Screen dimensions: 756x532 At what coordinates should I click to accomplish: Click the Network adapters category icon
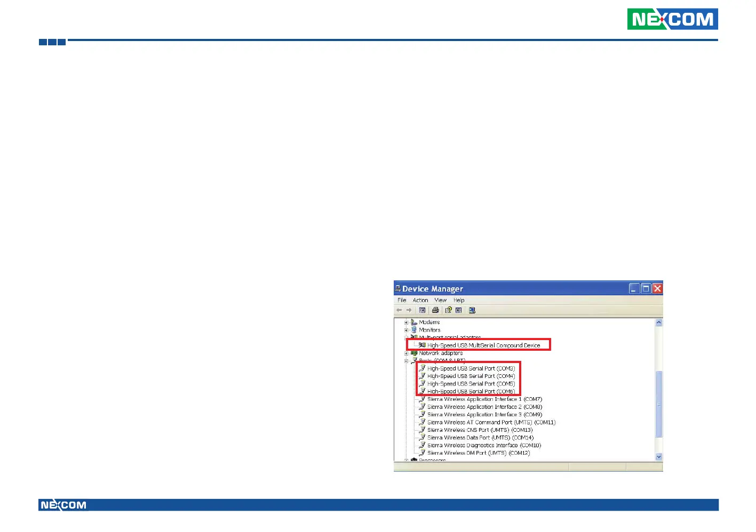pyautogui.click(x=414, y=353)
